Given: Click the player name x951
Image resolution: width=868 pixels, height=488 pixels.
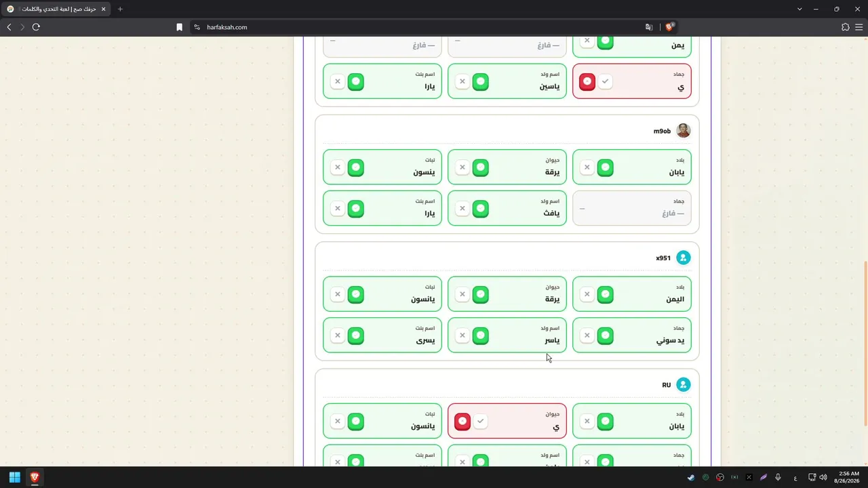Looking at the screenshot, I should pyautogui.click(x=663, y=258).
